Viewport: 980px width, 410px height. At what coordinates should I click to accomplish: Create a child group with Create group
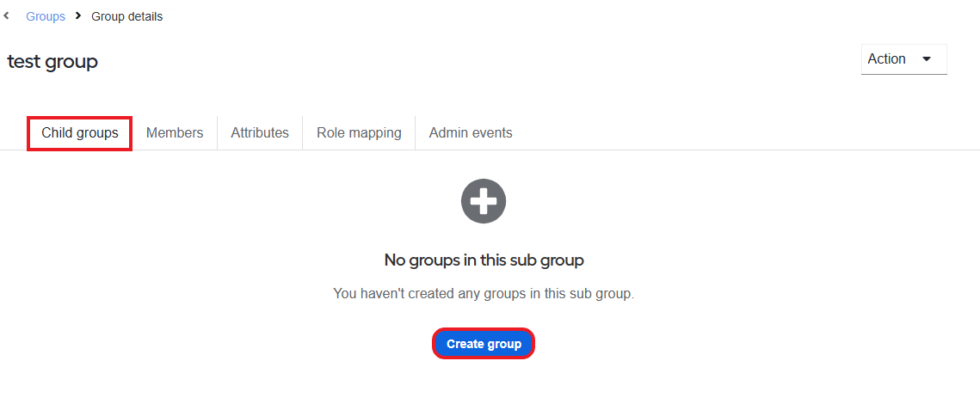point(484,344)
